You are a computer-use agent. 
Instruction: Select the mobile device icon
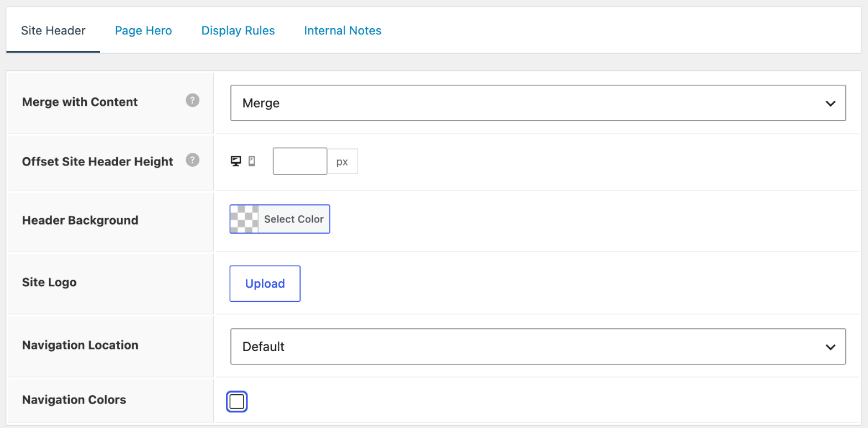[252, 161]
